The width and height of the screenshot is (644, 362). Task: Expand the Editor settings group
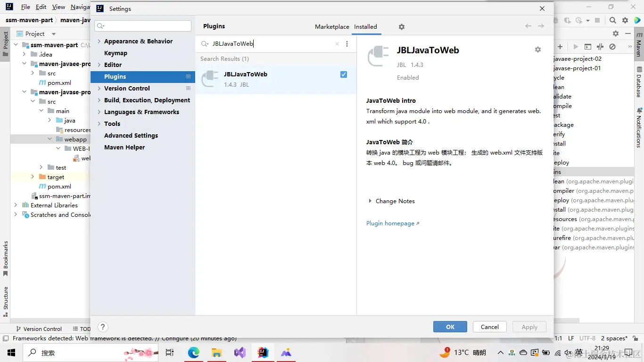pos(99,65)
